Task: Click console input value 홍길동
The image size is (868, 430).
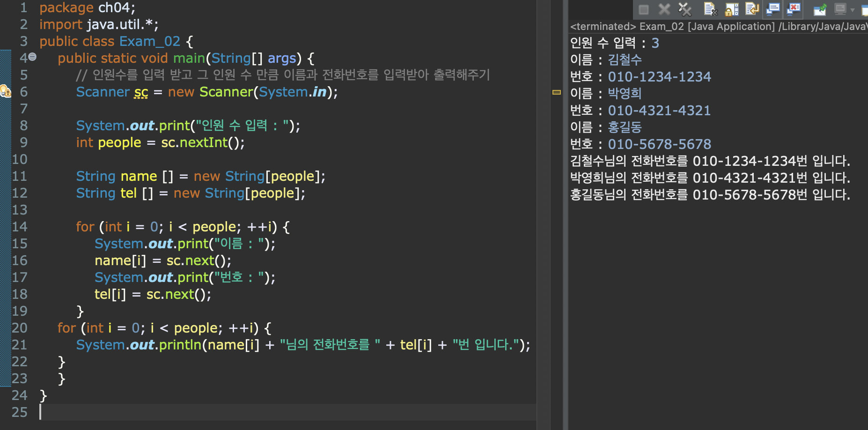Action: pyautogui.click(x=625, y=127)
